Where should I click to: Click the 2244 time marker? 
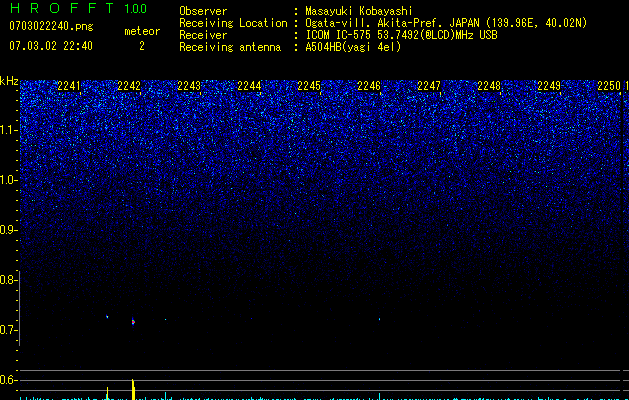point(249,86)
